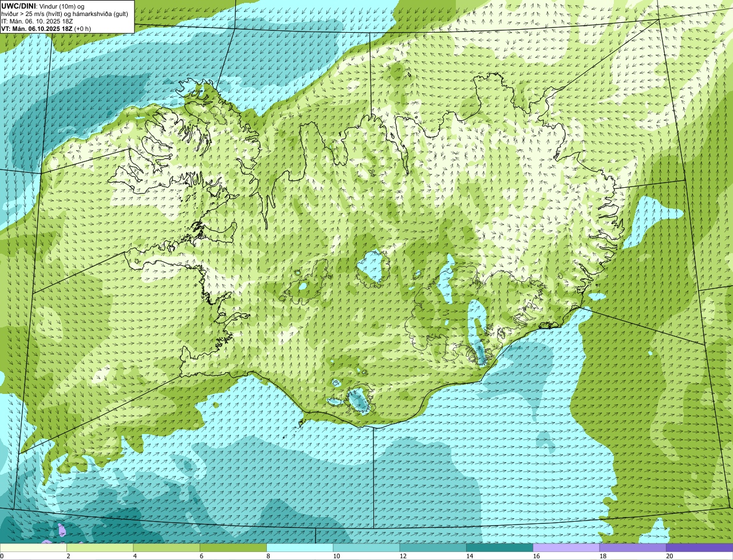Click legend scale label '16'
The image size is (733, 560).
536,556
